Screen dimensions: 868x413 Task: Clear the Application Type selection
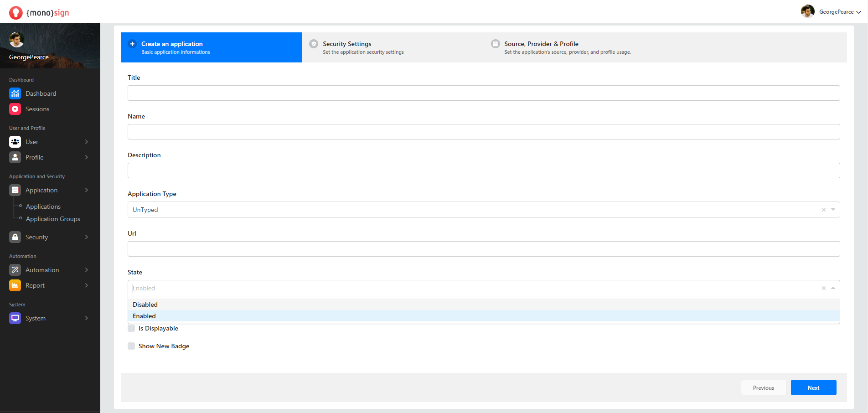(823, 210)
